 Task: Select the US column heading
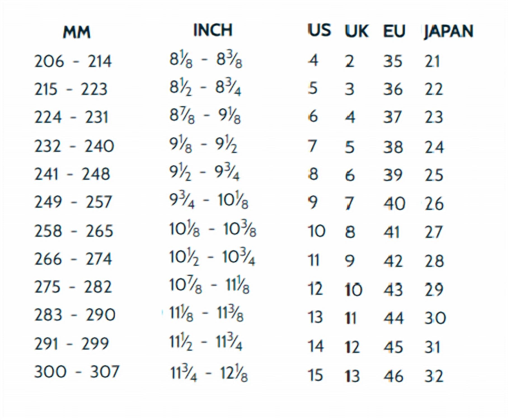tap(319, 30)
